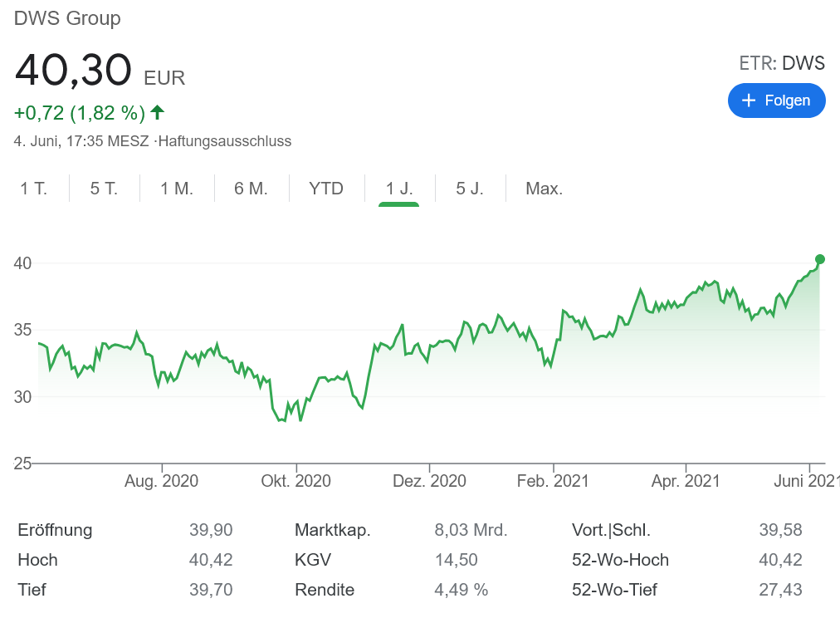Viewport: 840px width, 623px height.
Task: Open the Haftungsausschluss disclaimer link
Action: coord(224,141)
